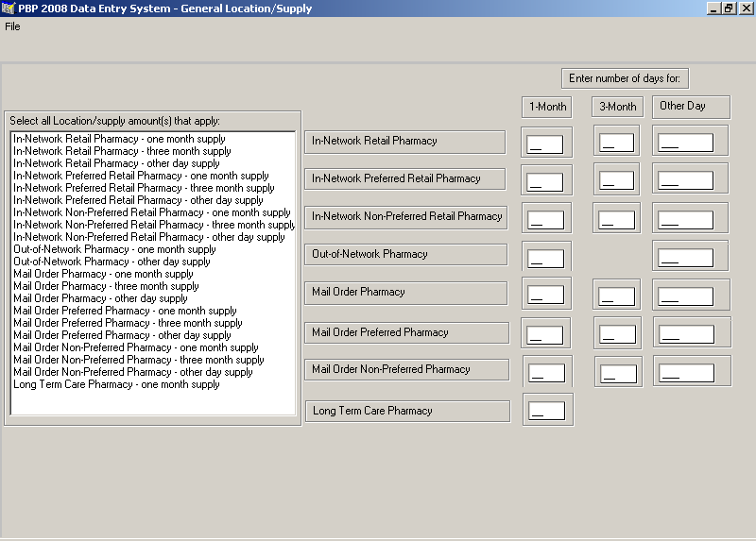Image resolution: width=756 pixels, height=541 pixels.
Task: Click Mail Order Non-Preferred Pharmacy 1-Month field
Action: pyautogui.click(x=547, y=373)
